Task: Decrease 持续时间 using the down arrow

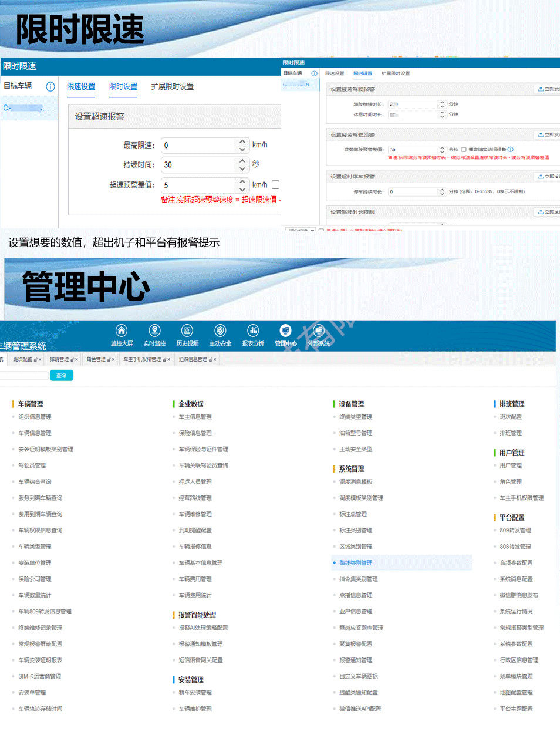Action: tap(242, 169)
